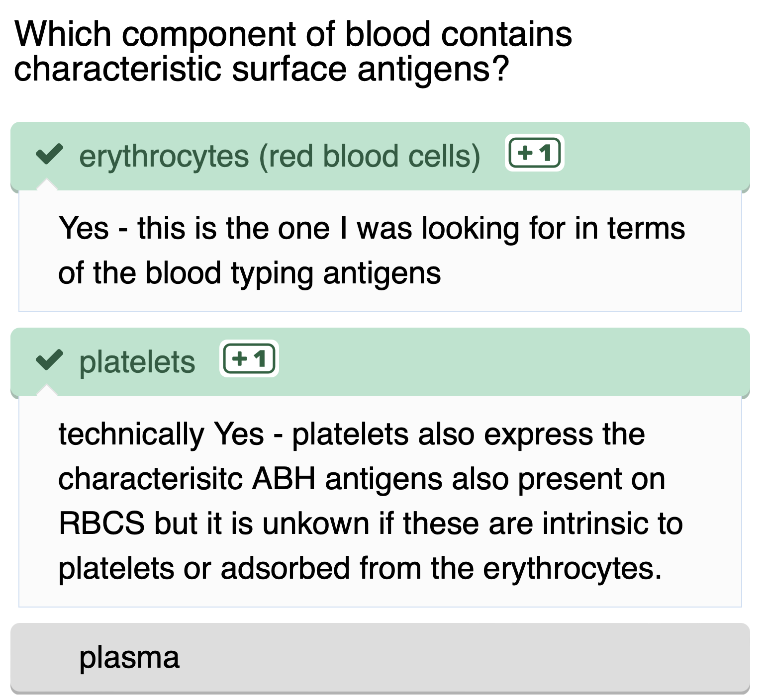Click the +1 badge next to platelets
This screenshot has width=768, height=700.
tap(249, 358)
